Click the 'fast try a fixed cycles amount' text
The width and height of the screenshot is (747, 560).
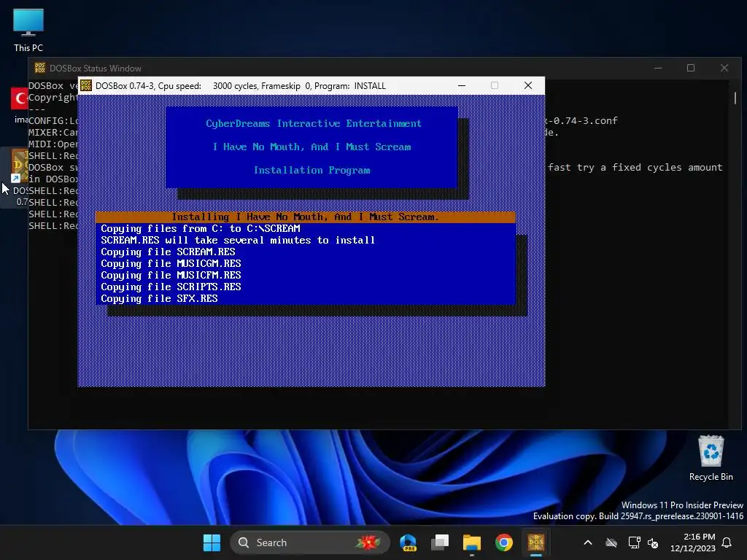click(635, 168)
